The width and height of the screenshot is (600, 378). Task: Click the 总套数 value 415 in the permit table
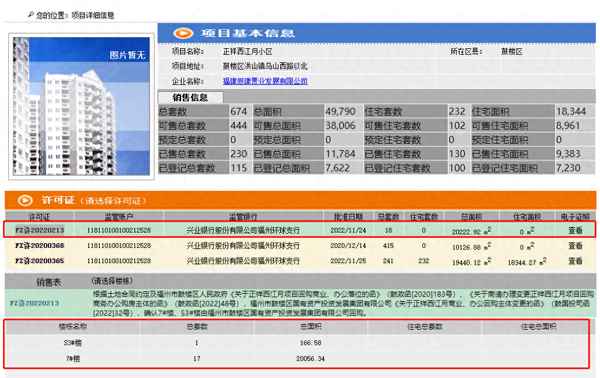388,246
